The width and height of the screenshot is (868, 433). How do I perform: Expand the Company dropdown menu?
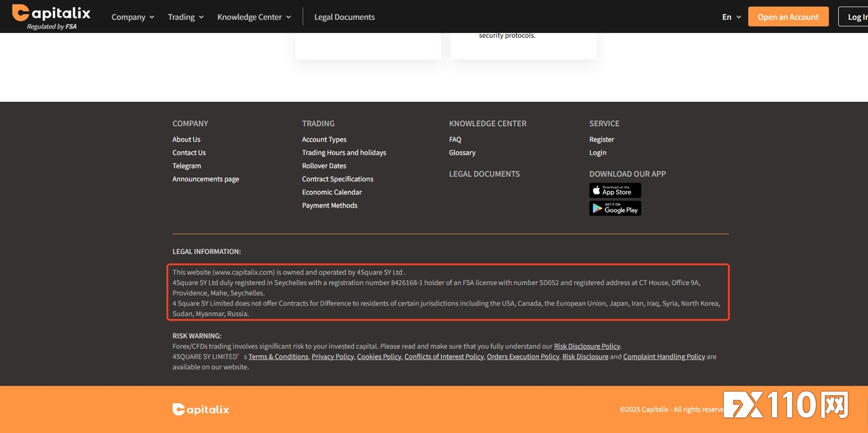pos(133,17)
